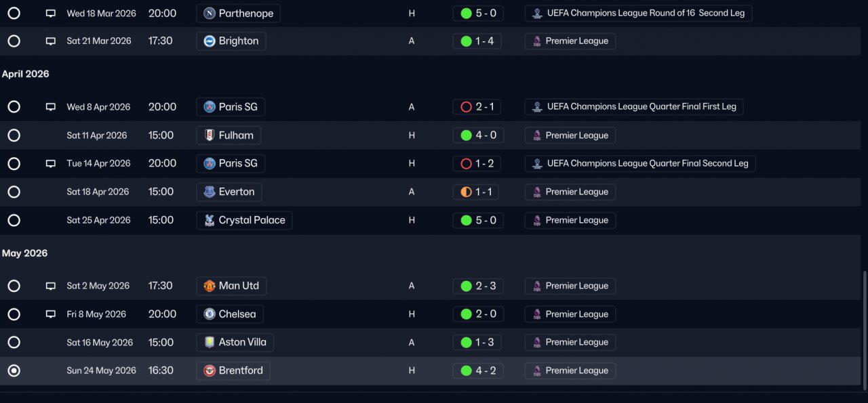Screen dimensions: 868x403
Task: Open the 5 - 0 result against Crystal Palace
Action: 478,220
